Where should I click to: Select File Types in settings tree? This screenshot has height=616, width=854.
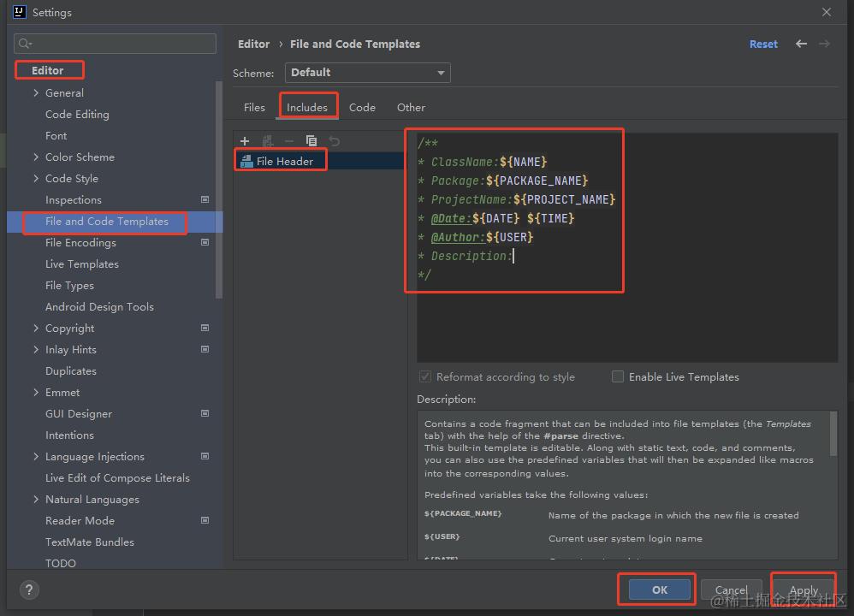pos(69,286)
